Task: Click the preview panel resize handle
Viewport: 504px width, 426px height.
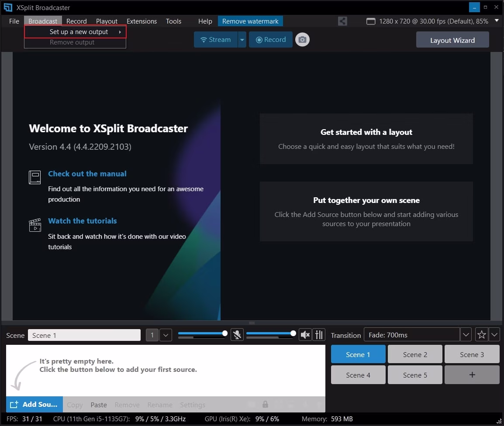Action: [252, 323]
